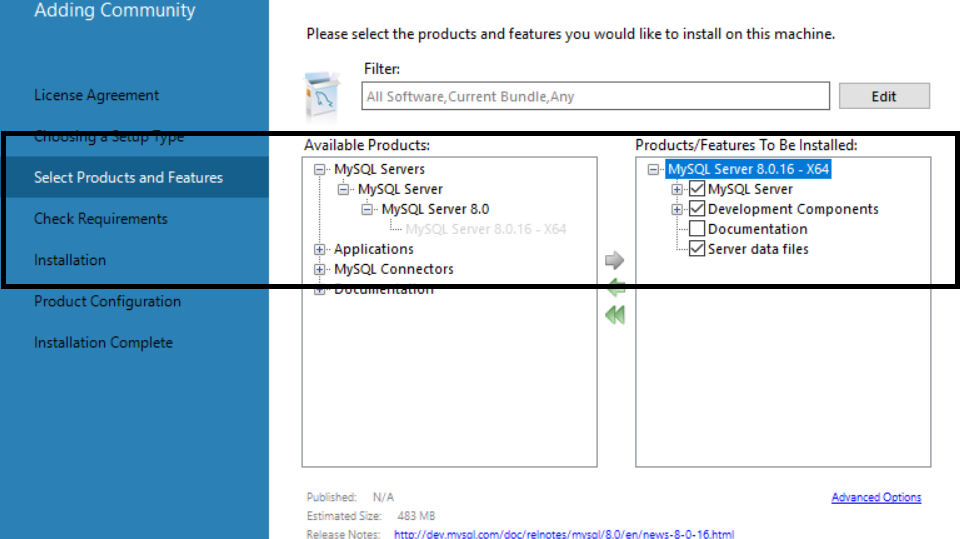Click the MySQL installer dolphin icon
The height and width of the screenshot is (539, 963).
(x=321, y=96)
